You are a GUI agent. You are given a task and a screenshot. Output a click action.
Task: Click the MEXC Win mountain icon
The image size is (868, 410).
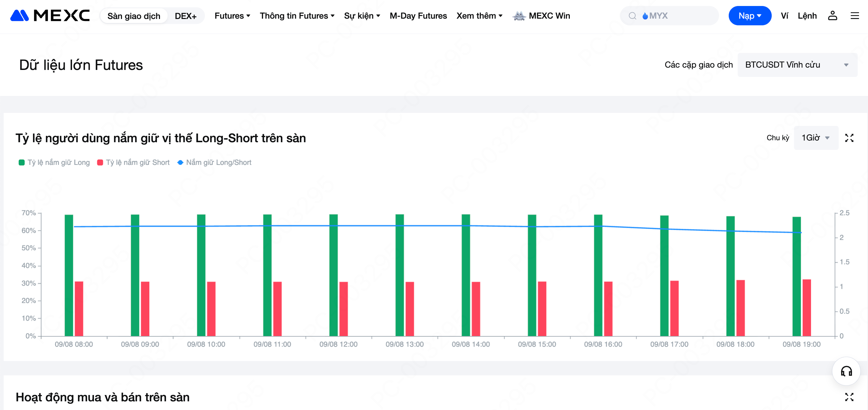pos(519,16)
